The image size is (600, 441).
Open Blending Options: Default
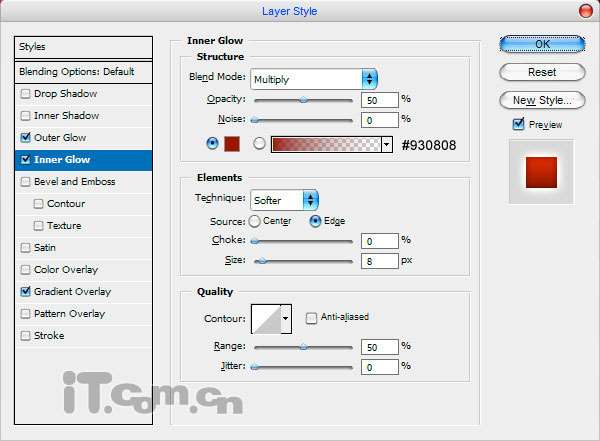(83, 72)
